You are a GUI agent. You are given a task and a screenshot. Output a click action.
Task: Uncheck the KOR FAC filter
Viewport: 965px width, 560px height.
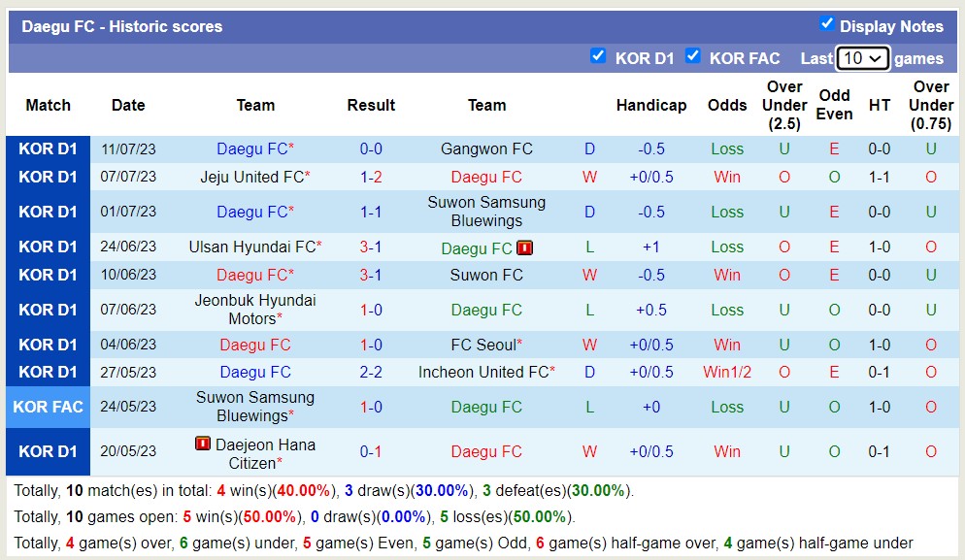point(693,57)
